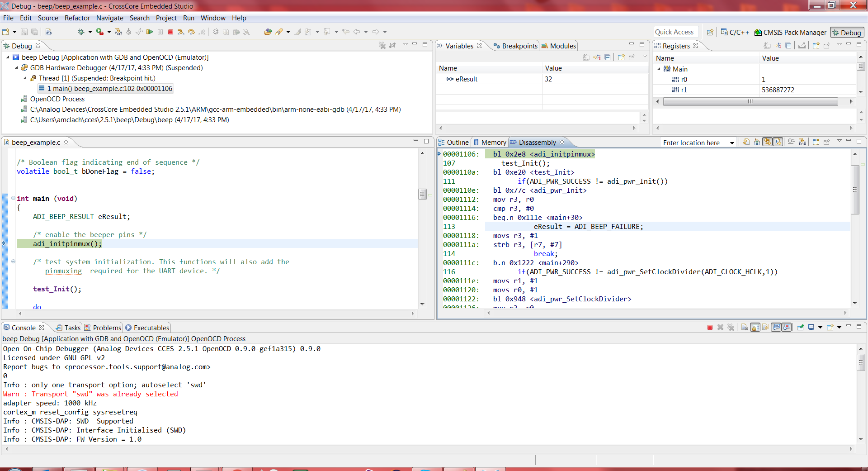Click the Forward navigation arrow icon
The height and width of the screenshot is (471, 868).
(376, 32)
